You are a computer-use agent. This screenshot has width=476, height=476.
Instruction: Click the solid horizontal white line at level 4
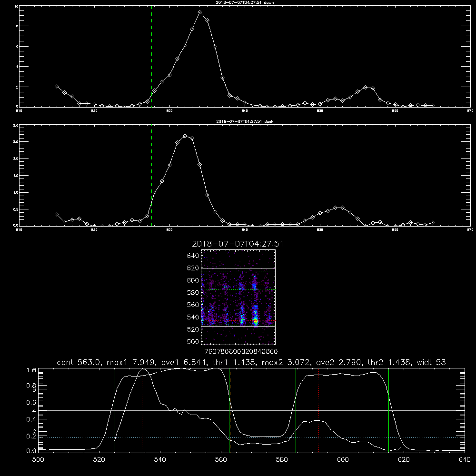251,410
